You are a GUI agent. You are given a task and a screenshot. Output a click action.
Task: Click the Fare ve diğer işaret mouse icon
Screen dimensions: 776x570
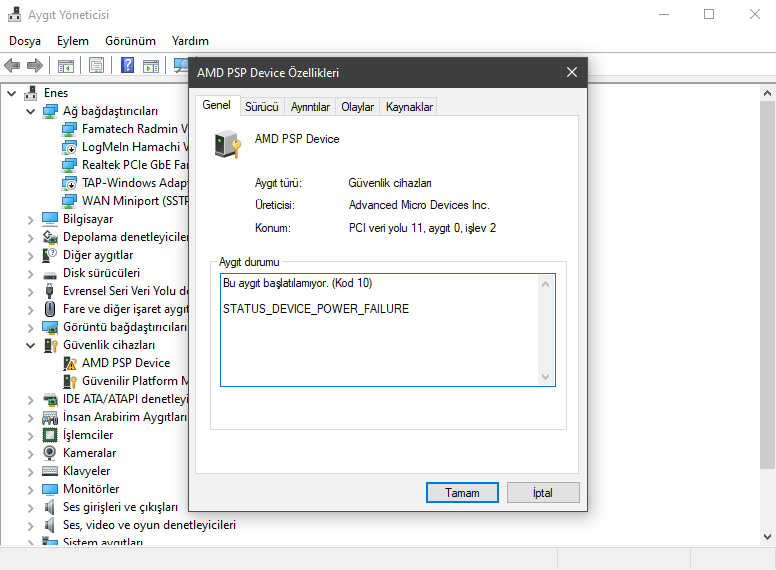point(50,309)
